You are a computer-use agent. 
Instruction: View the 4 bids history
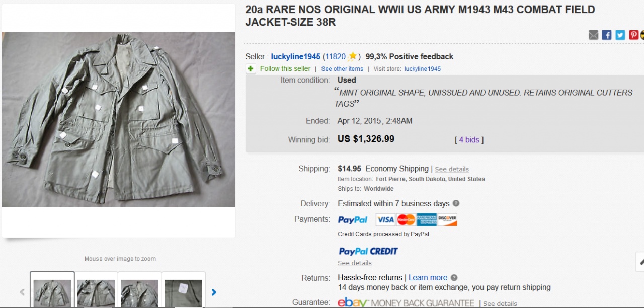coord(469,139)
